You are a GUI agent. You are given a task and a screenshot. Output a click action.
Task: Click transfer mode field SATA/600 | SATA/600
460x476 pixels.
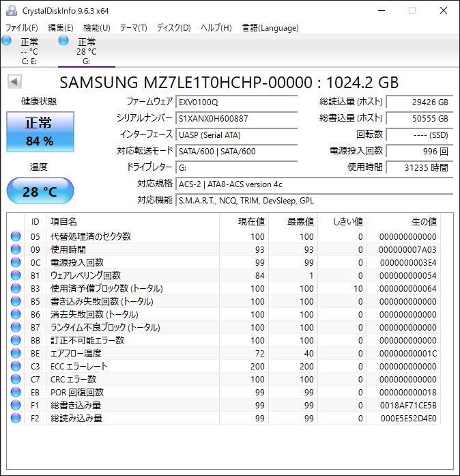click(236, 151)
